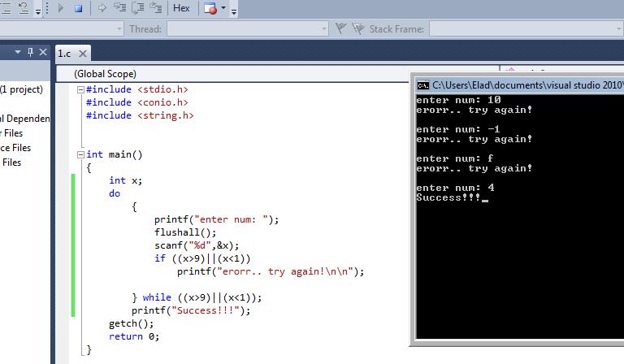Open the Breakpoints window icon
The image size is (624, 364).
coord(211,8)
